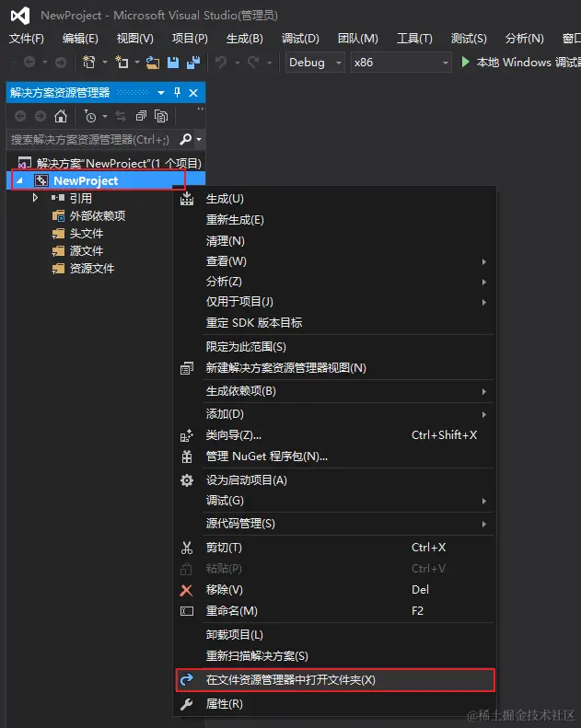Choose 管理 NuGet 程序包(N)... entry
The image size is (581, 728).
click(334, 456)
